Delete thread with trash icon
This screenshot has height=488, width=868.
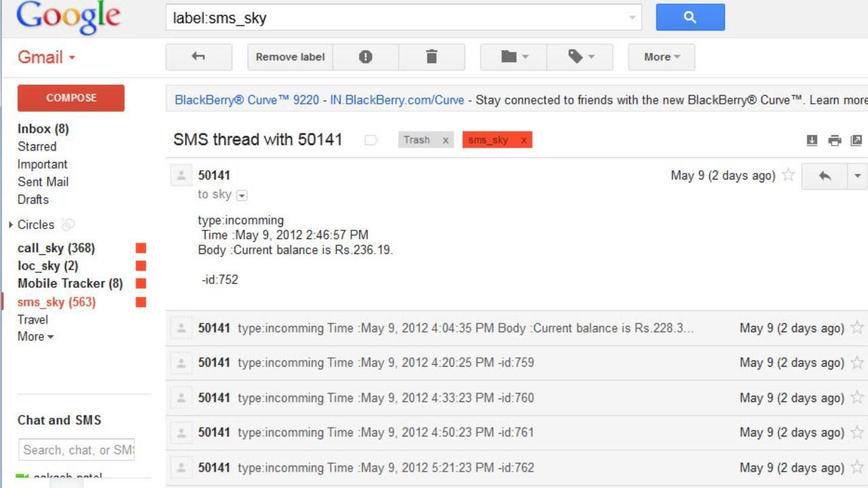(431, 57)
